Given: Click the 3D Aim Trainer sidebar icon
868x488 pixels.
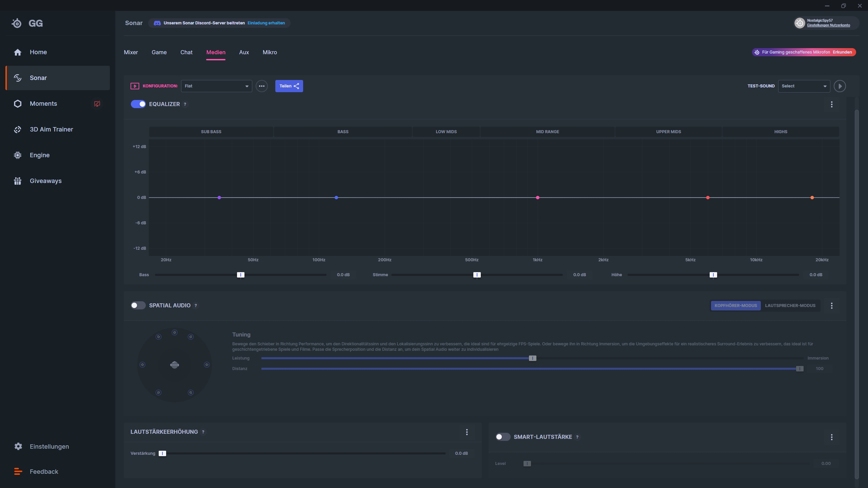Looking at the screenshot, I should pyautogui.click(x=17, y=129).
